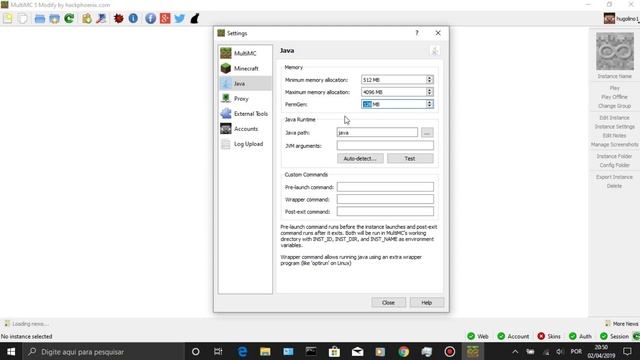Open the External Tools settings page
This screenshot has height=360, width=640.
coord(245,113)
